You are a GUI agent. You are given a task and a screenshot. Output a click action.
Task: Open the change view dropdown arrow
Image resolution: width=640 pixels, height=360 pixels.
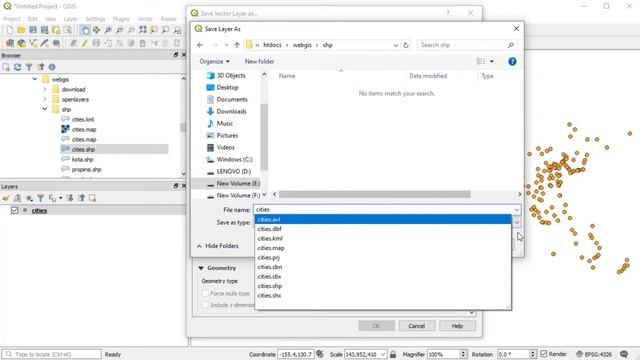491,61
